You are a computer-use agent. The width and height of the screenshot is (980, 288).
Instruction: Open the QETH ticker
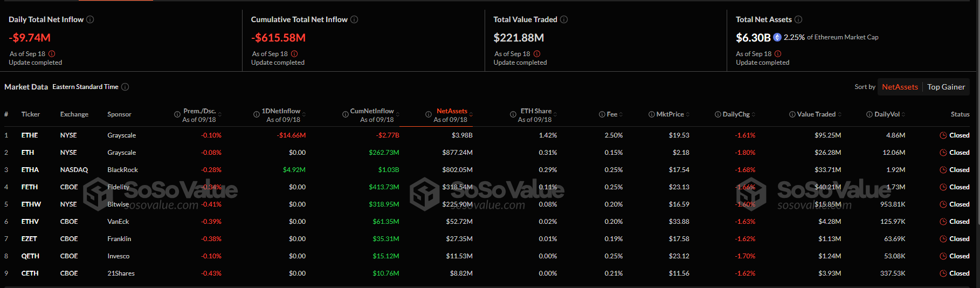click(30, 256)
